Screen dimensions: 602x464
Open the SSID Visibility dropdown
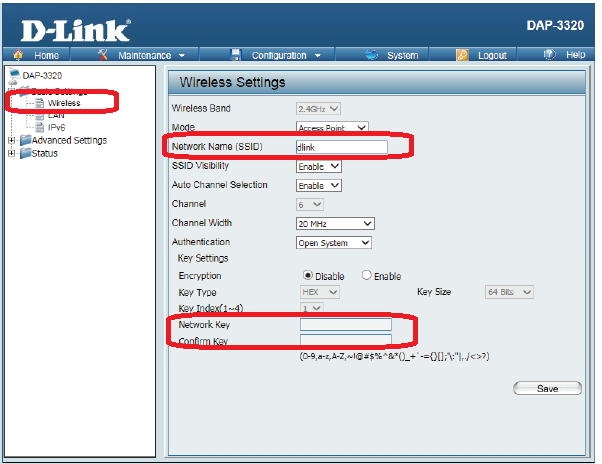point(319,167)
